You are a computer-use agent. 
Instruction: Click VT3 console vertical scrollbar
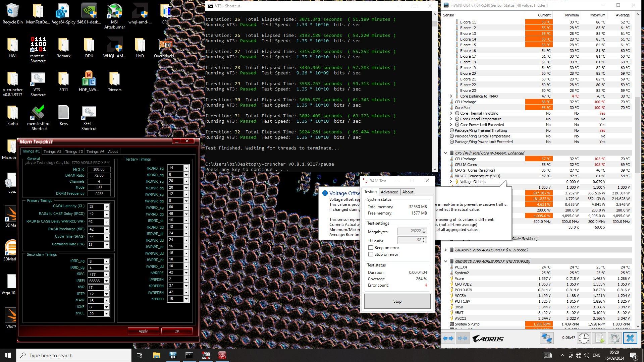pyautogui.click(x=435, y=92)
